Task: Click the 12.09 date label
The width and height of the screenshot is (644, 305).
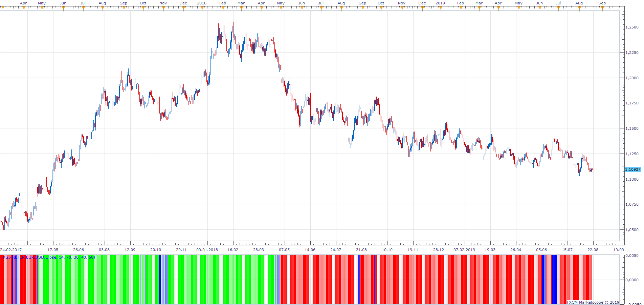Action: pyautogui.click(x=130, y=250)
